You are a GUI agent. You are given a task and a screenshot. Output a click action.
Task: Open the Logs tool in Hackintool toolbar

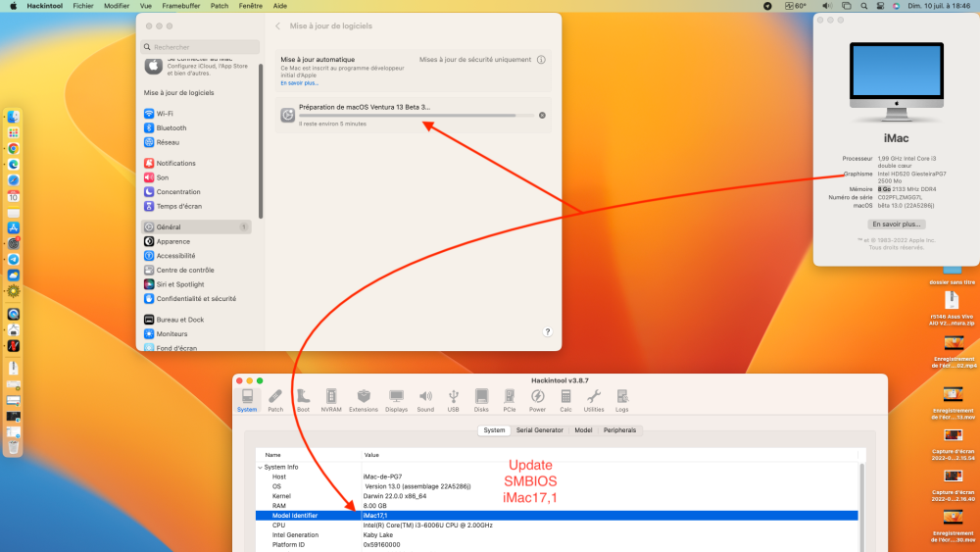point(622,400)
